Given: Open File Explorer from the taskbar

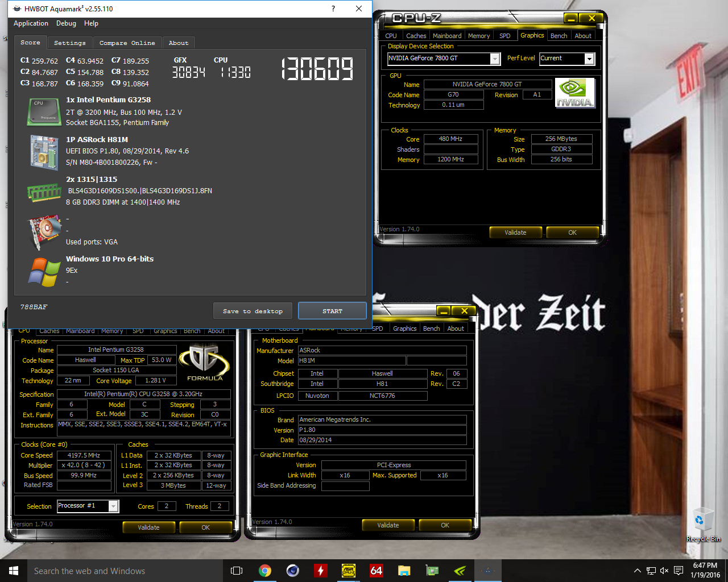Looking at the screenshot, I should pos(404,571).
